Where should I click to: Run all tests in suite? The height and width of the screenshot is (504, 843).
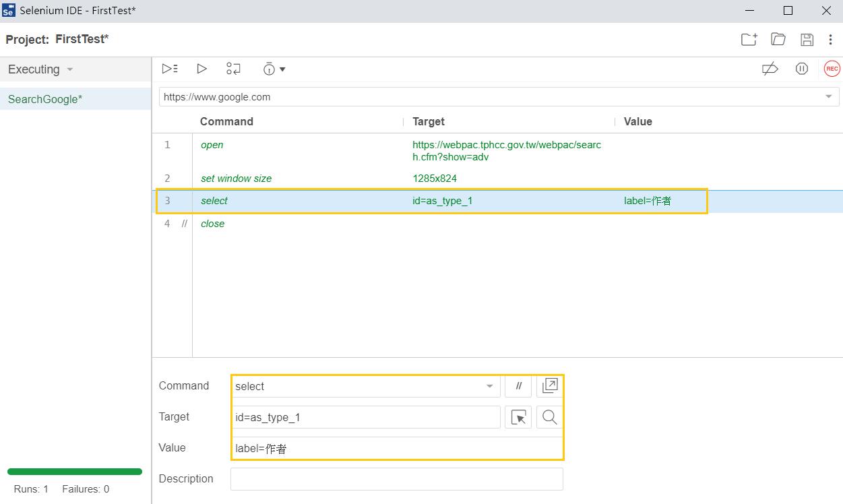[x=170, y=69]
